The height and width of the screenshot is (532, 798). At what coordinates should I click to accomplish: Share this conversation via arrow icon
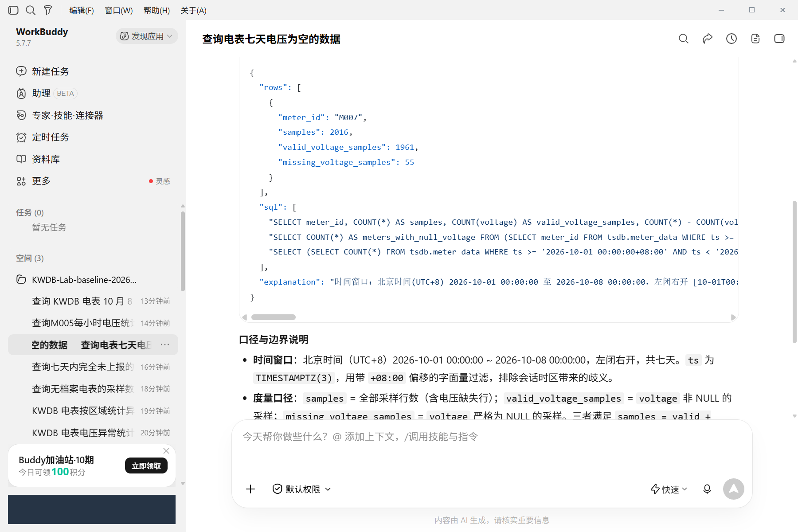708,39
